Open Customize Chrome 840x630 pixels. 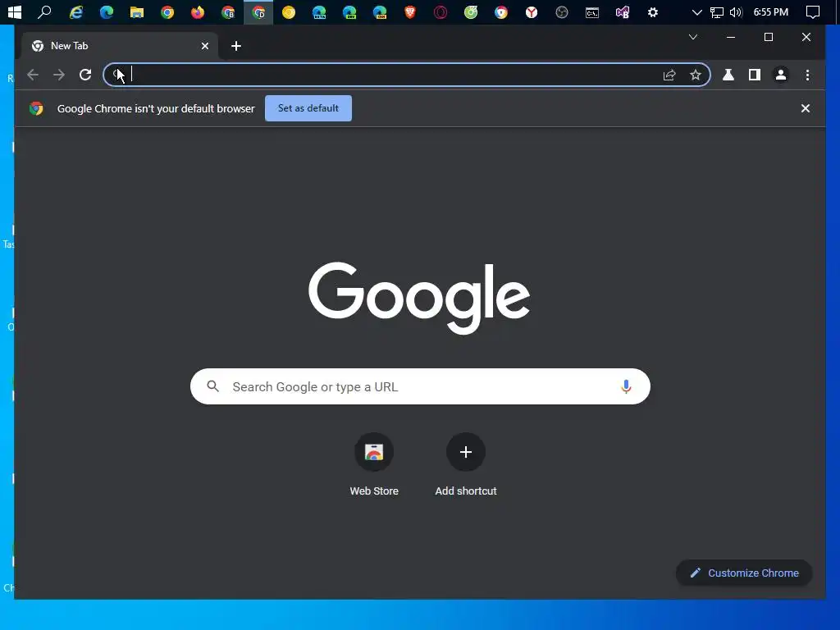pyautogui.click(x=744, y=573)
